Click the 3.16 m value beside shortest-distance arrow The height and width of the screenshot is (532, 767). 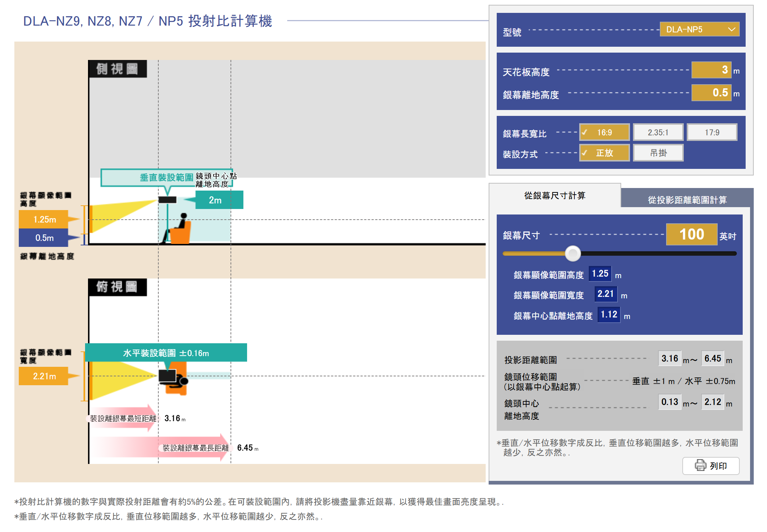tap(175, 418)
